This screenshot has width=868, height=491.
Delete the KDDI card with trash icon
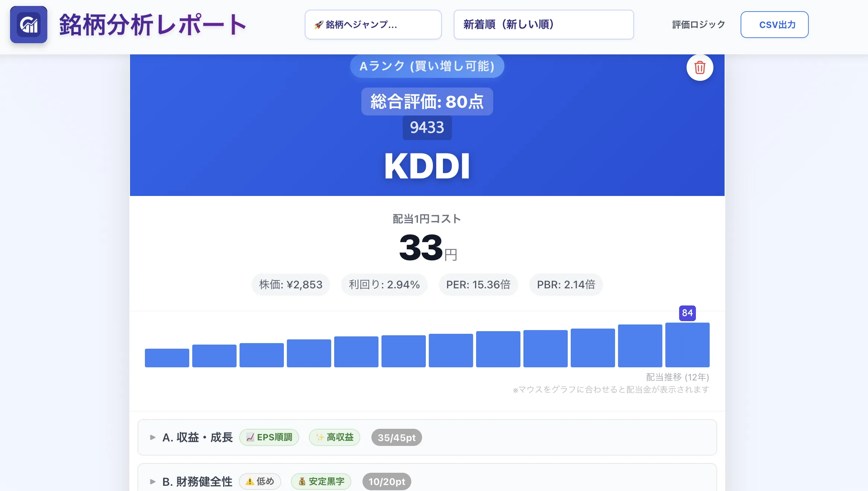click(700, 67)
